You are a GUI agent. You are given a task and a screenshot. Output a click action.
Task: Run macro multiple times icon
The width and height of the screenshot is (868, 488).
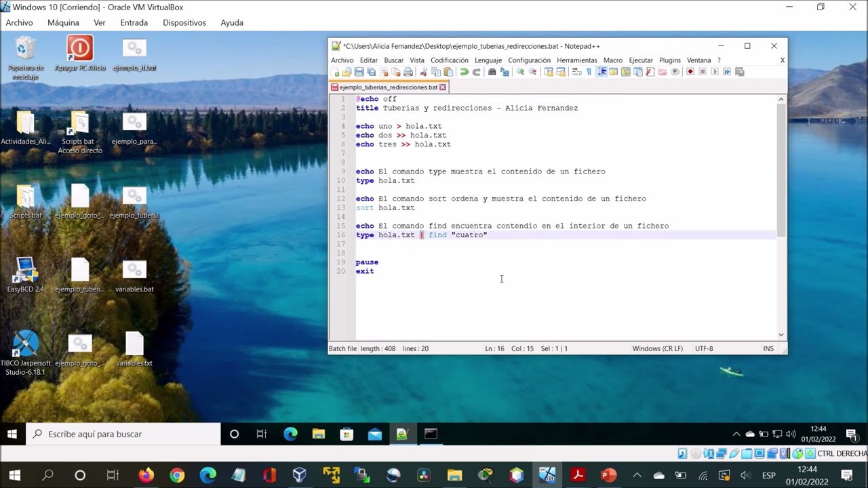[727, 72]
